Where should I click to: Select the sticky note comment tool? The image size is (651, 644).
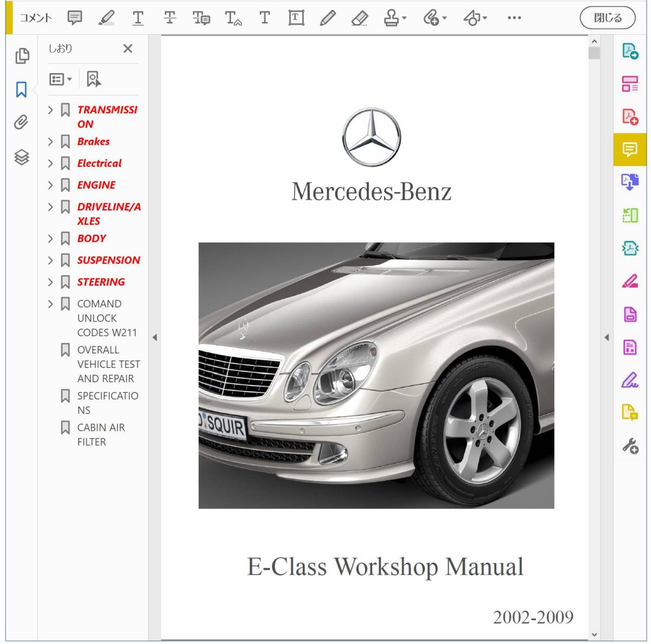pos(75,17)
